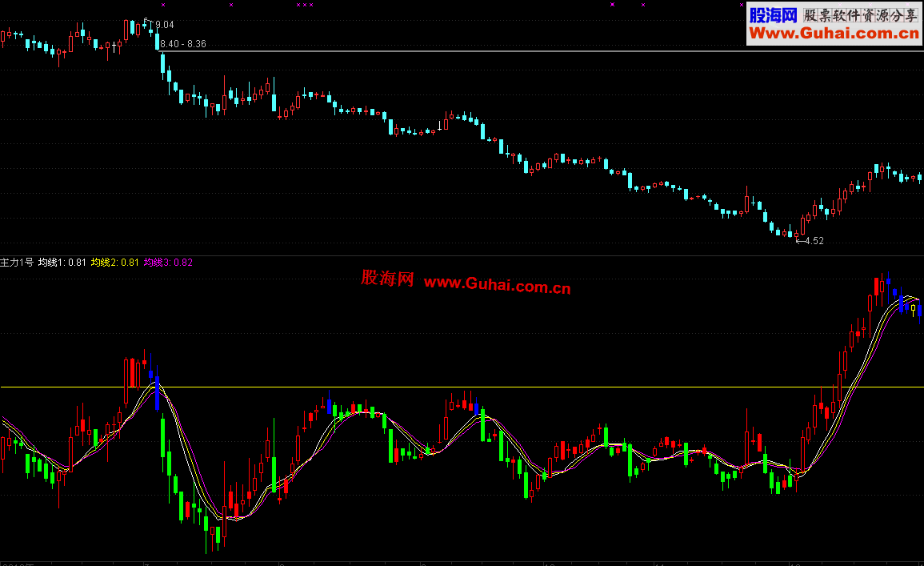Viewport: 924px width, 566px height.
Task: Click the arrow marker beside the 4.52 low
Action: click(800, 240)
